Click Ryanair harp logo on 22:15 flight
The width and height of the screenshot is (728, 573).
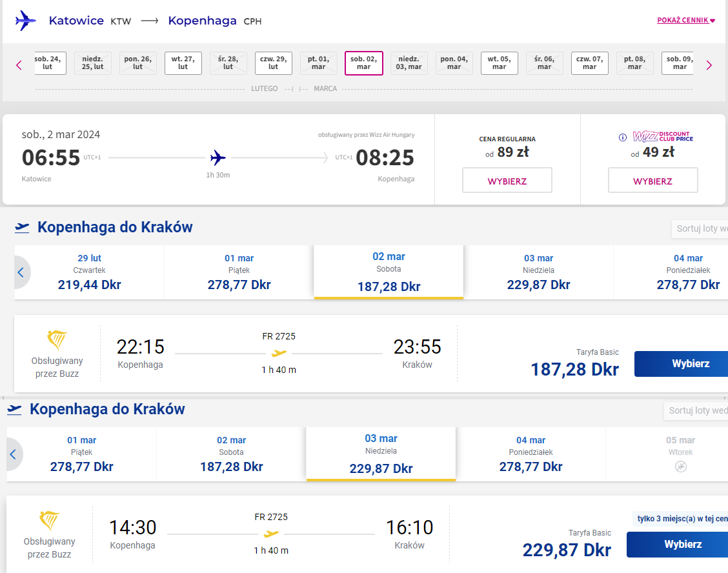click(57, 340)
